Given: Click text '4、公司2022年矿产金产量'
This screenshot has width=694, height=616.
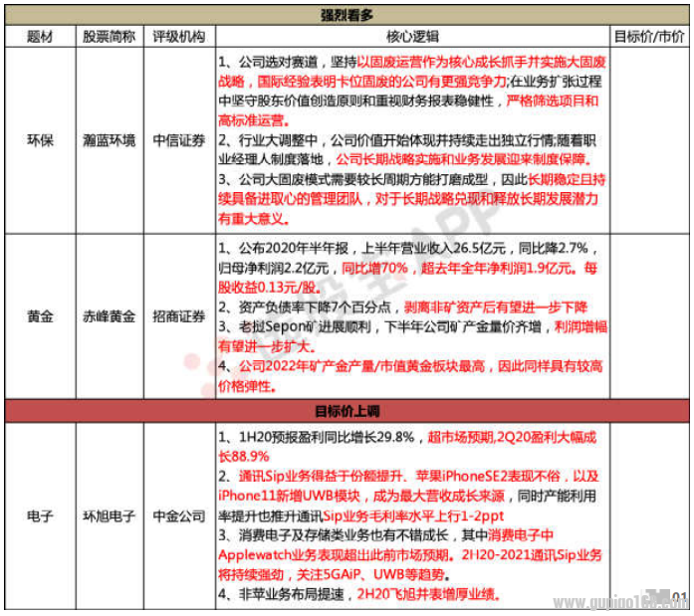Looking at the screenshot, I should point(296,366).
